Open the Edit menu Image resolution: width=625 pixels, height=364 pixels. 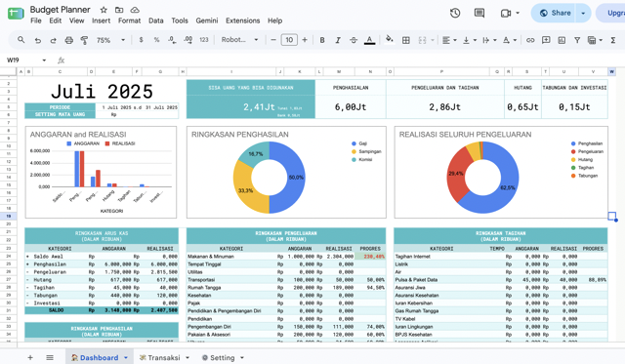(x=56, y=20)
